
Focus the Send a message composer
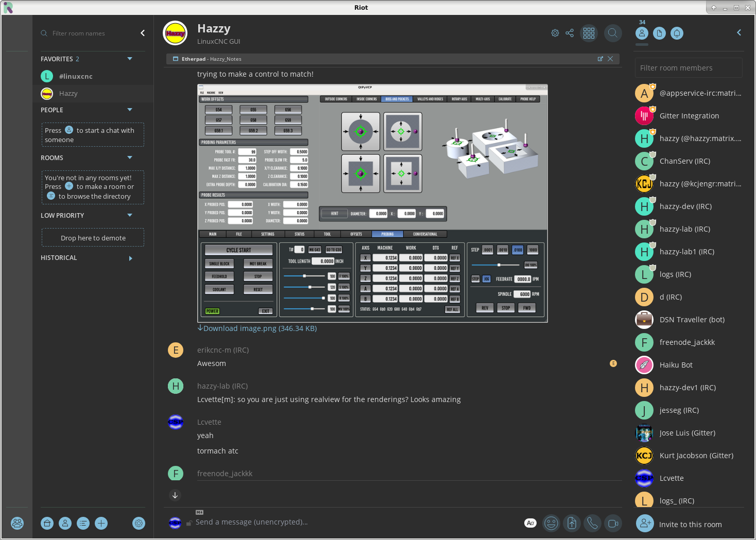(x=355, y=522)
